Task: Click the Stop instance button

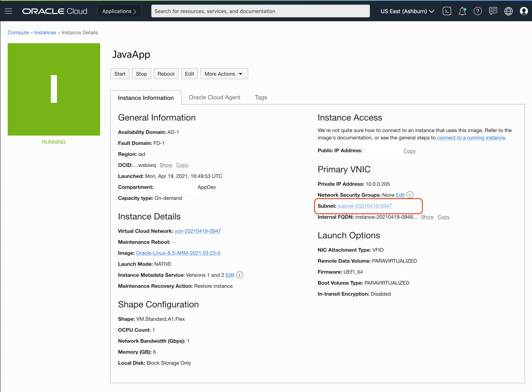Action: click(x=141, y=74)
